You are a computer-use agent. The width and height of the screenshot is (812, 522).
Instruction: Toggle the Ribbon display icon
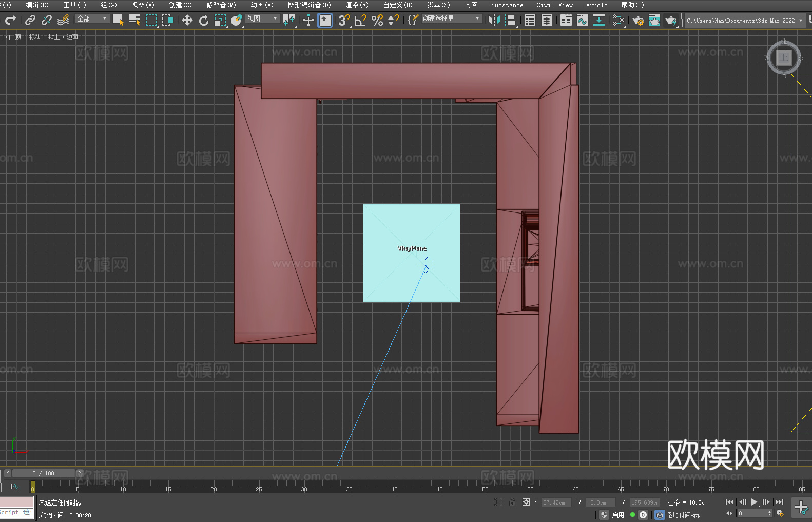(566, 20)
